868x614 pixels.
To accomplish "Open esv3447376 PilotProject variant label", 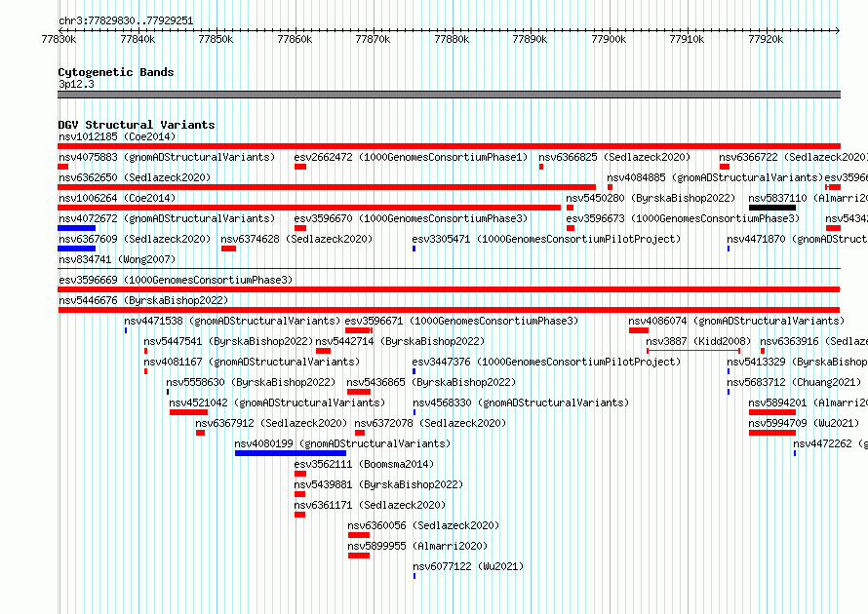I will (546, 362).
